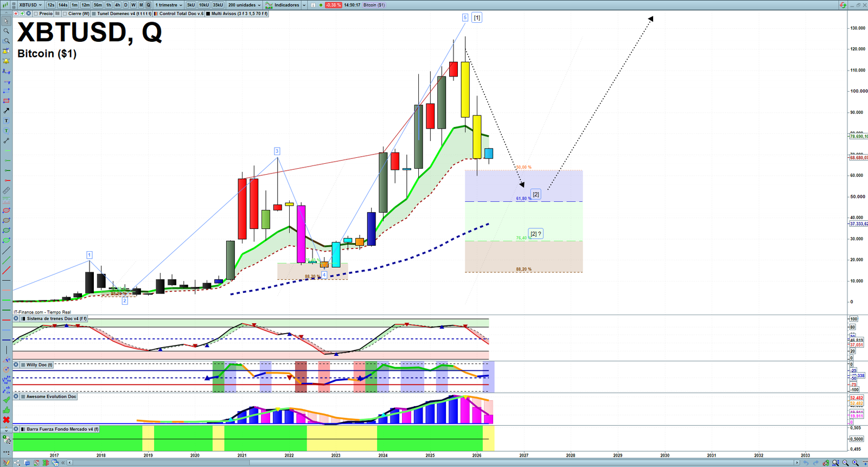This screenshot has height=467, width=868.
Task: Choose the black arrow drawing tool
Action: point(6,111)
